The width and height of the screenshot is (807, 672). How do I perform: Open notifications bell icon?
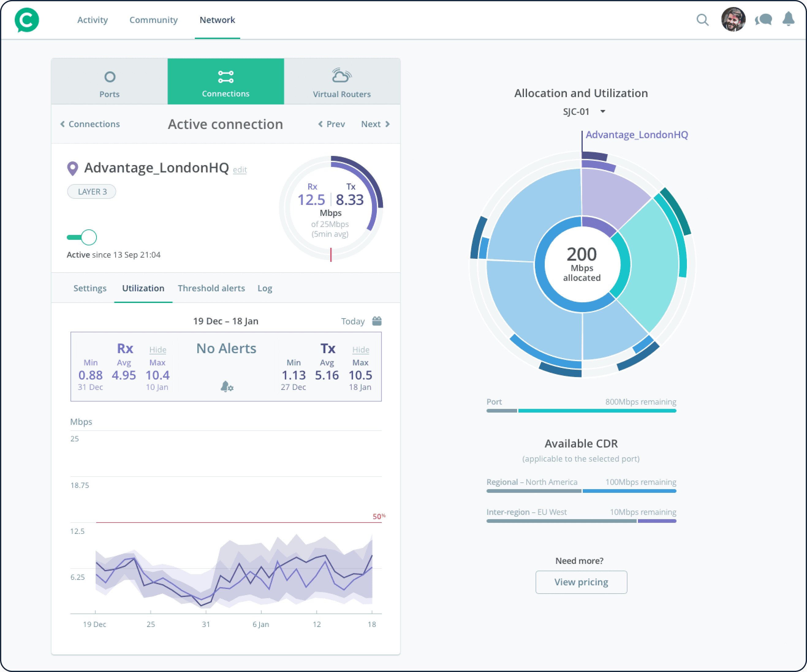(788, 19)
